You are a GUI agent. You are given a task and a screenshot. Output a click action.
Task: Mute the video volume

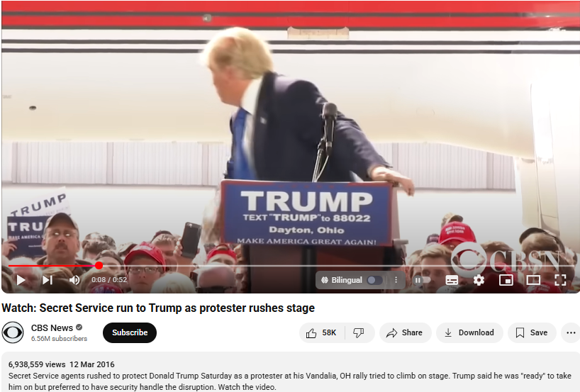(x=74, y=280)
